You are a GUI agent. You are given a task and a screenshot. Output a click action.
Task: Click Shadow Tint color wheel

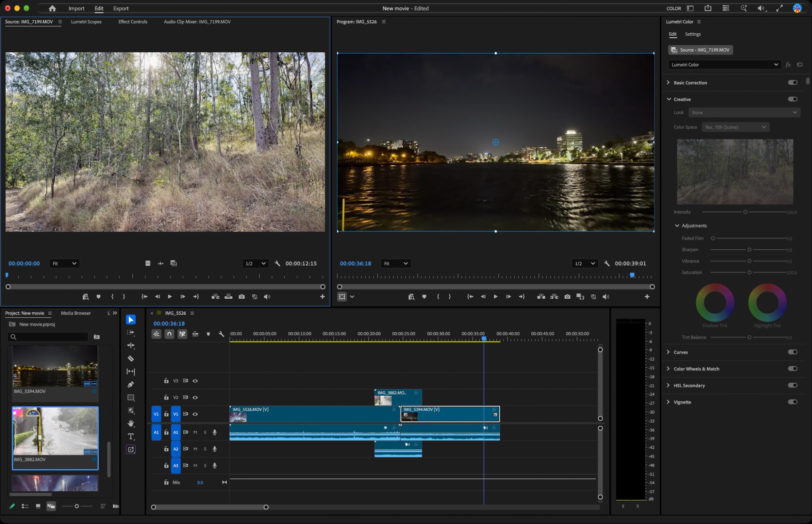click(715, 302)
